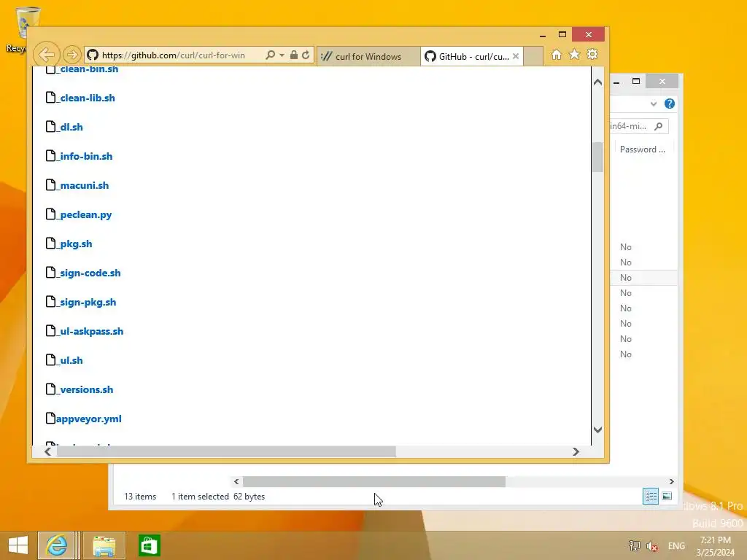Click file icon beside _info-bin.sh
747x560 pixels.
(x=50, y=155)
